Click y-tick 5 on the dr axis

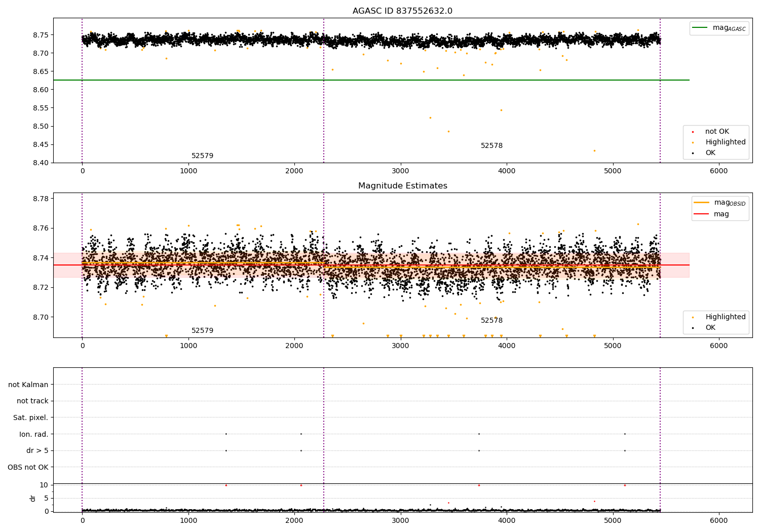[x=46, y=498]
